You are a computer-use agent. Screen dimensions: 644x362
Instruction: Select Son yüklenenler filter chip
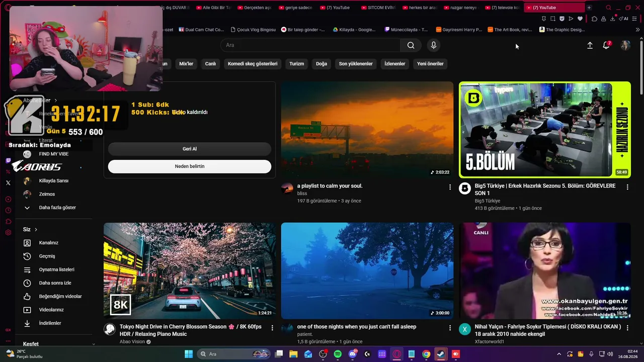pyautogui.click(x=356, y=64)
